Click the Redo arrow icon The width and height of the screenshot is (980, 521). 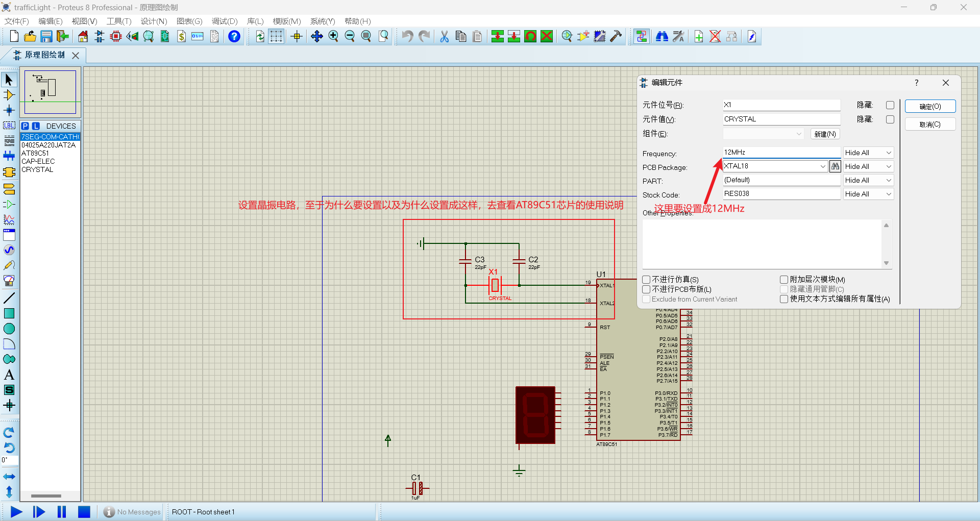coord(424,36)
